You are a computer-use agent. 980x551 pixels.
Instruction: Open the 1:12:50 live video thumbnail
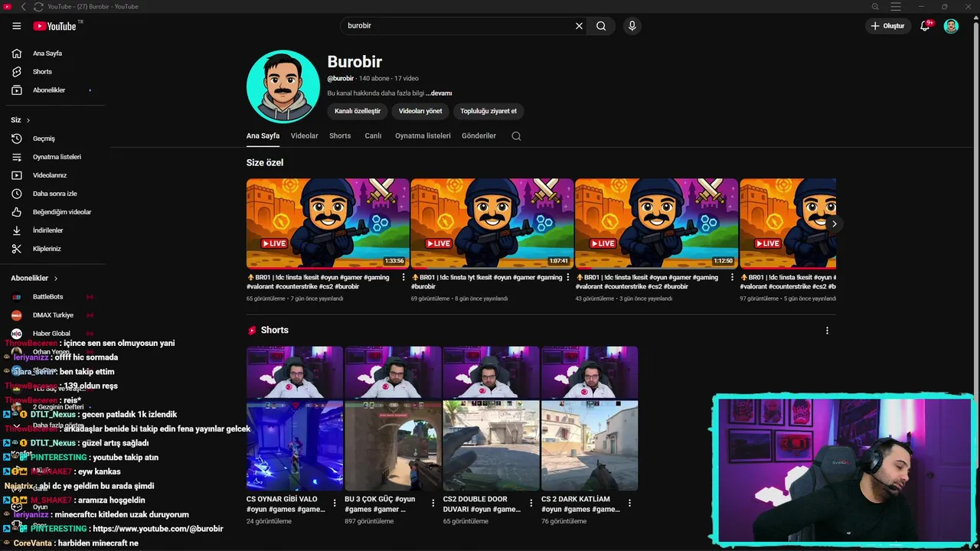(x=656, y=223)
